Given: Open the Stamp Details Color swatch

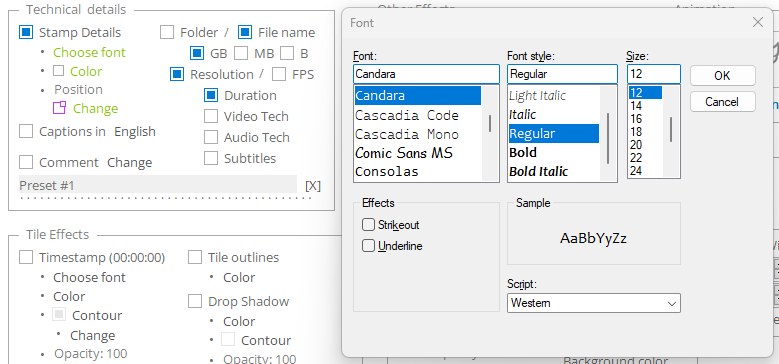Looking at the screenshot, I should tap(59, 71).
